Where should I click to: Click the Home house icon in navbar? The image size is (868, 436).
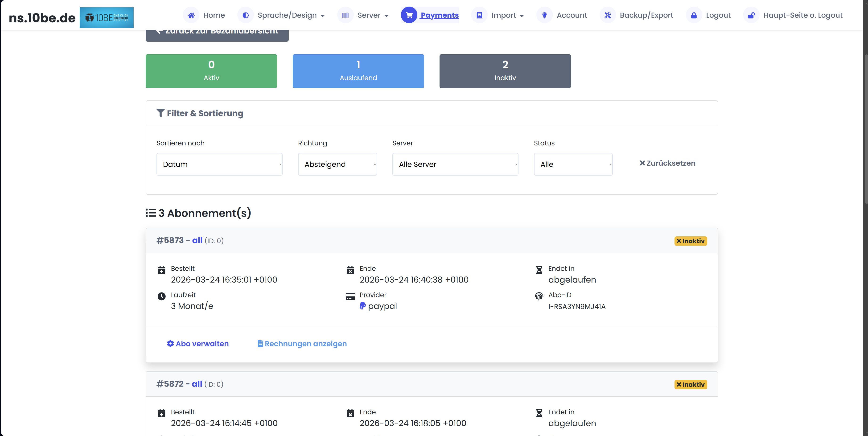point(191,15)
